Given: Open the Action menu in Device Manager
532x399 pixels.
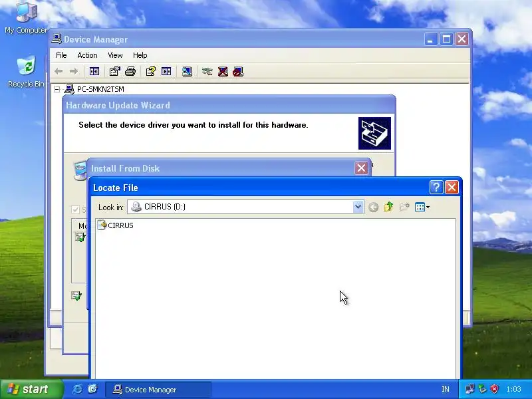Looking at the screenshot, I should click(x=87, y=55).
